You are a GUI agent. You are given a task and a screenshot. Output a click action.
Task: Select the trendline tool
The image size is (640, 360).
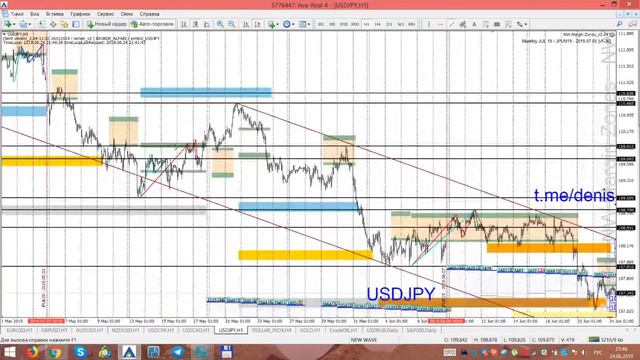coord(451,24)
